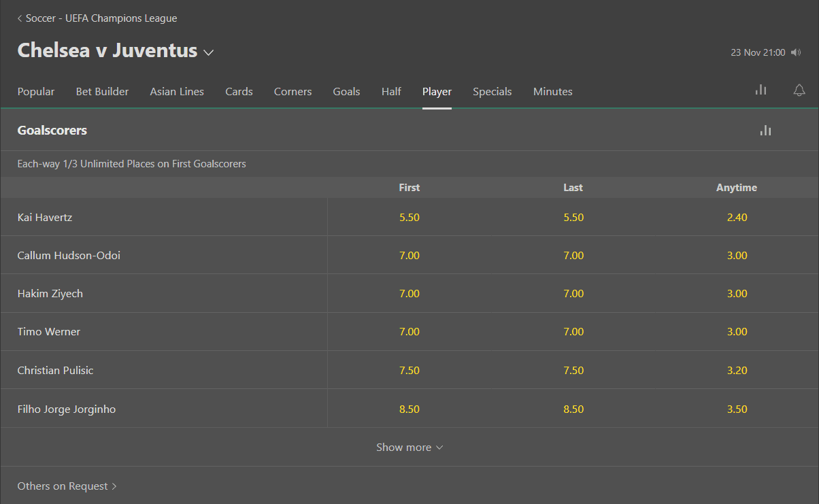
Task: Go back to Soccer - UEFA Champions League
Action: [97, 18]
